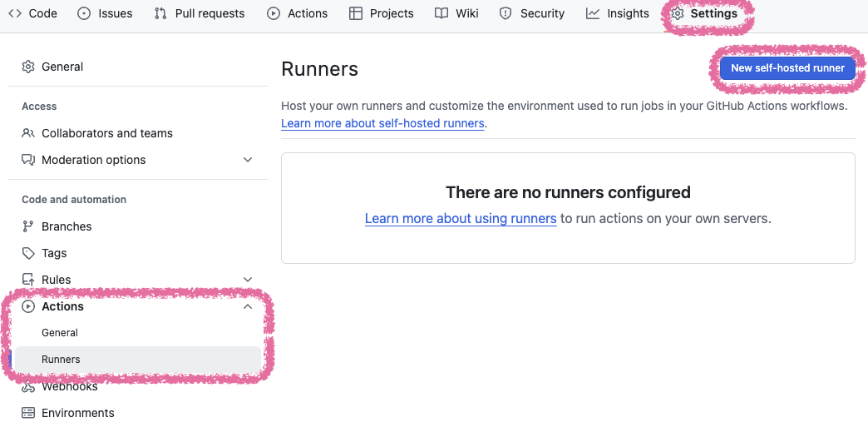Click the gear icon beside General in sidebar

point(27,67)
